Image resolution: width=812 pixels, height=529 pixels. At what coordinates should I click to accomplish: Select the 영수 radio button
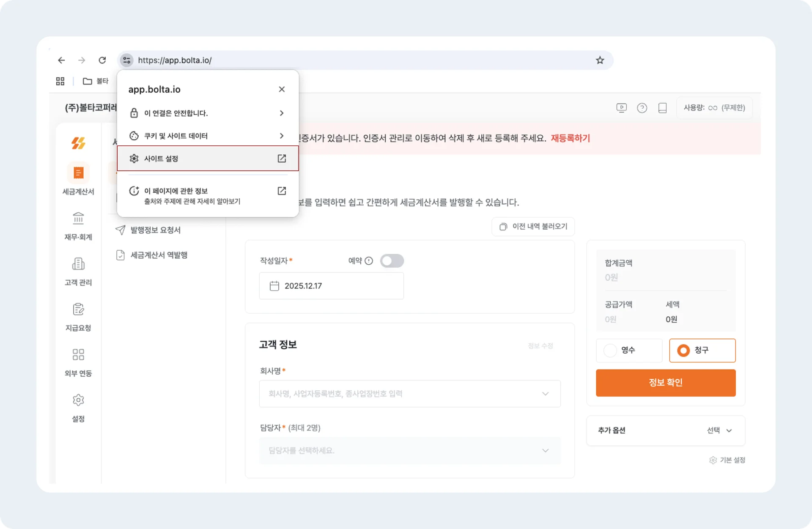[609, 350]
